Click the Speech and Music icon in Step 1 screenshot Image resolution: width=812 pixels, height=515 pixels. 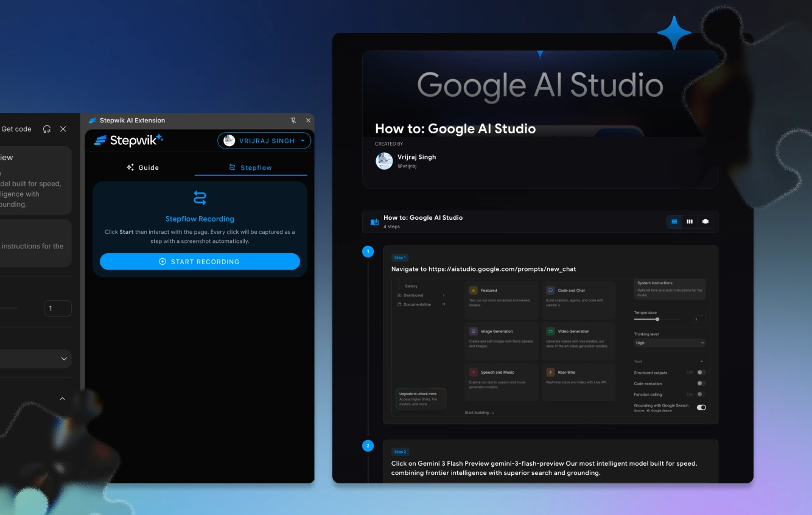tap(474, 372)
